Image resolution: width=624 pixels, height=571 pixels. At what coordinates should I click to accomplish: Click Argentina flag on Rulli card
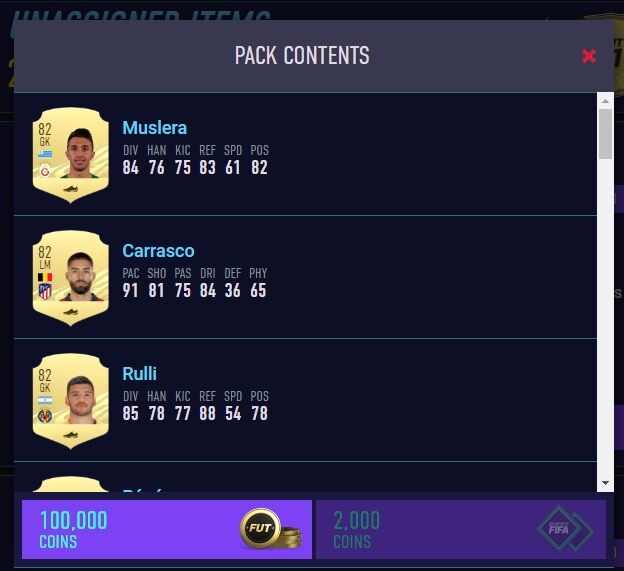(45, 400)
